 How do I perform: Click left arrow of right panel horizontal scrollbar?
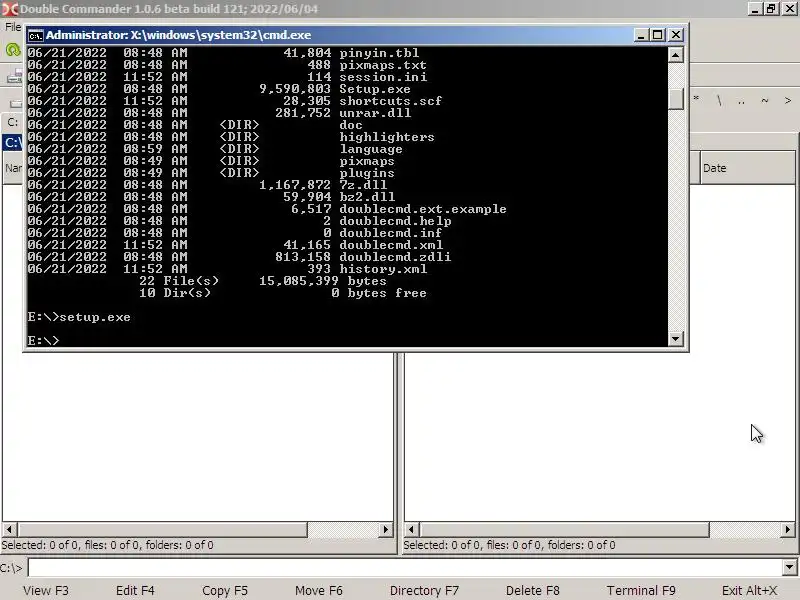click(x=411, y=530)
